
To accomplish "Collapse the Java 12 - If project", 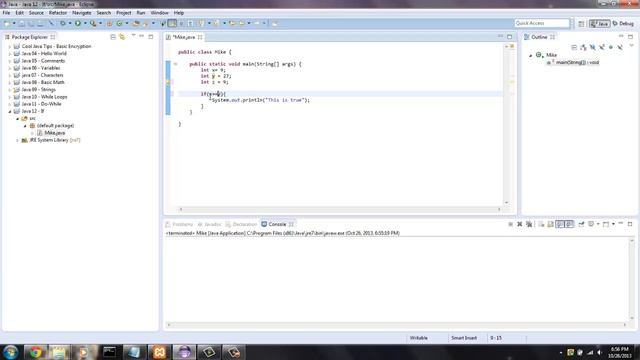I will (x=10, y=111).
